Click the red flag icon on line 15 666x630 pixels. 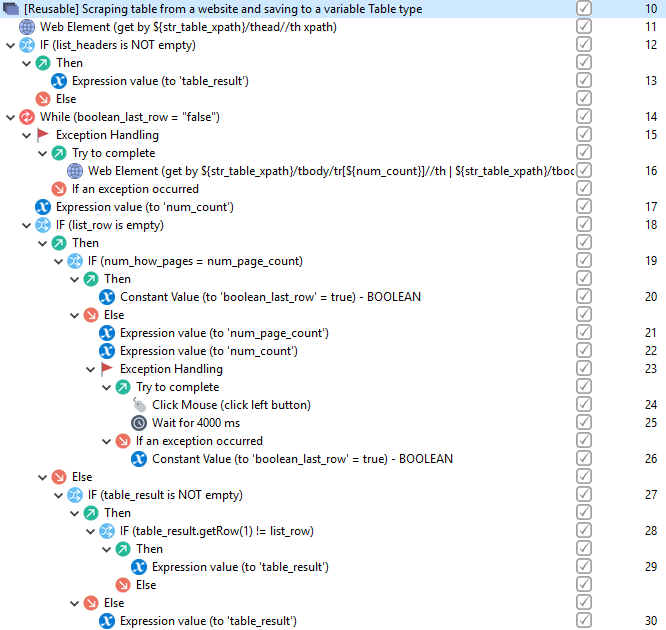pos(42,135)
